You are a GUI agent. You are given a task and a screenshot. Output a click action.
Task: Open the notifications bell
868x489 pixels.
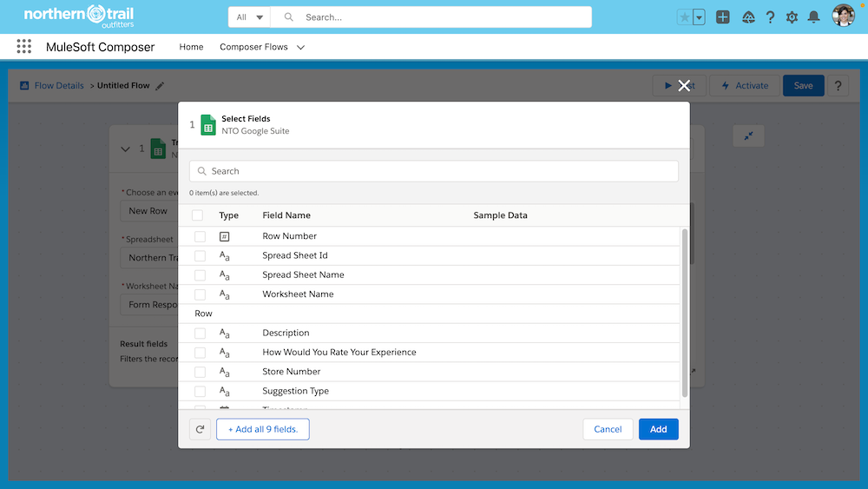(x=813, y=17)
